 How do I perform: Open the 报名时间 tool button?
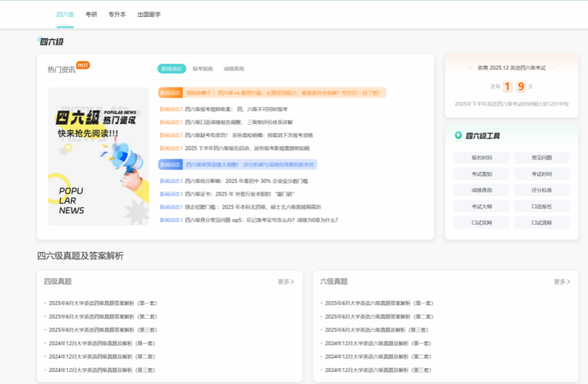482,158
